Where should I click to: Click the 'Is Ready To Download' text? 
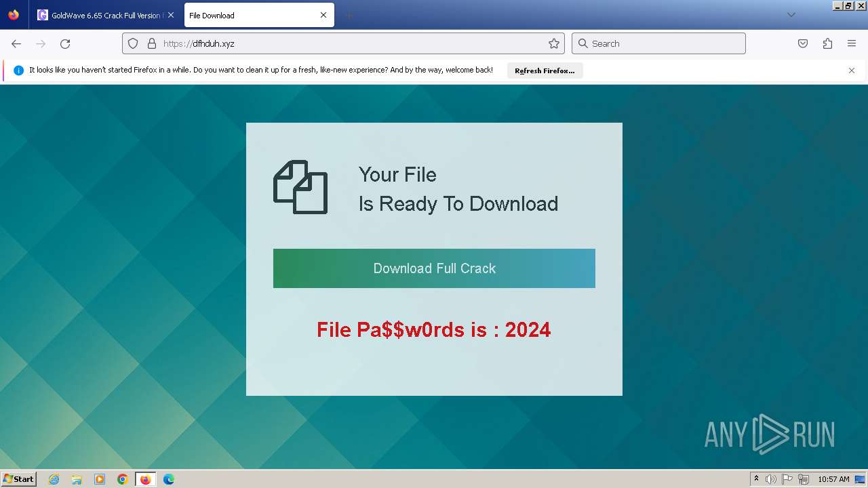click(x=458, y=204)
